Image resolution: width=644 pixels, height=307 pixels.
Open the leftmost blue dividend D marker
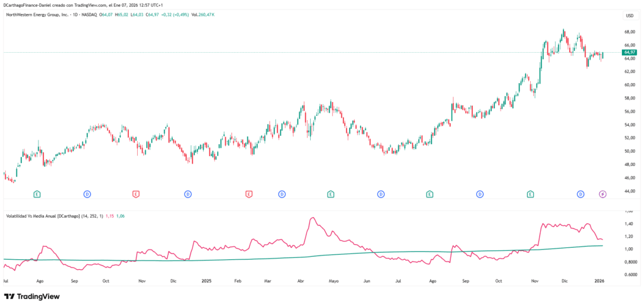tap(87, 194)
